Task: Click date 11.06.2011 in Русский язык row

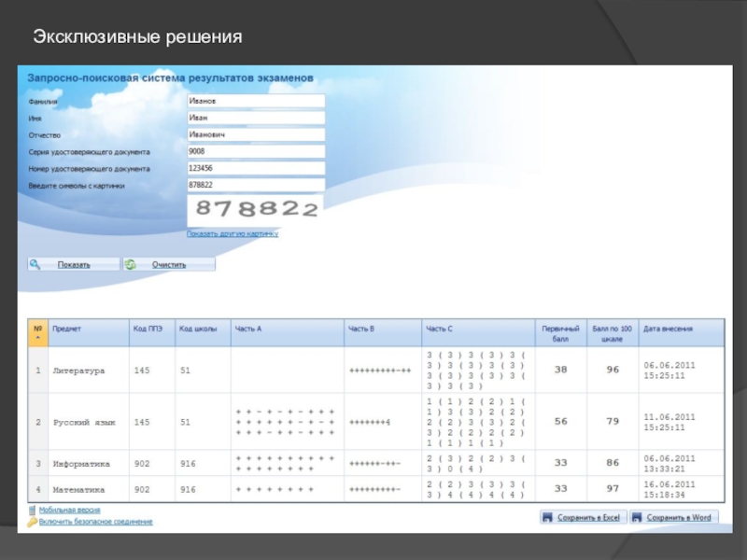Action: 669,417
